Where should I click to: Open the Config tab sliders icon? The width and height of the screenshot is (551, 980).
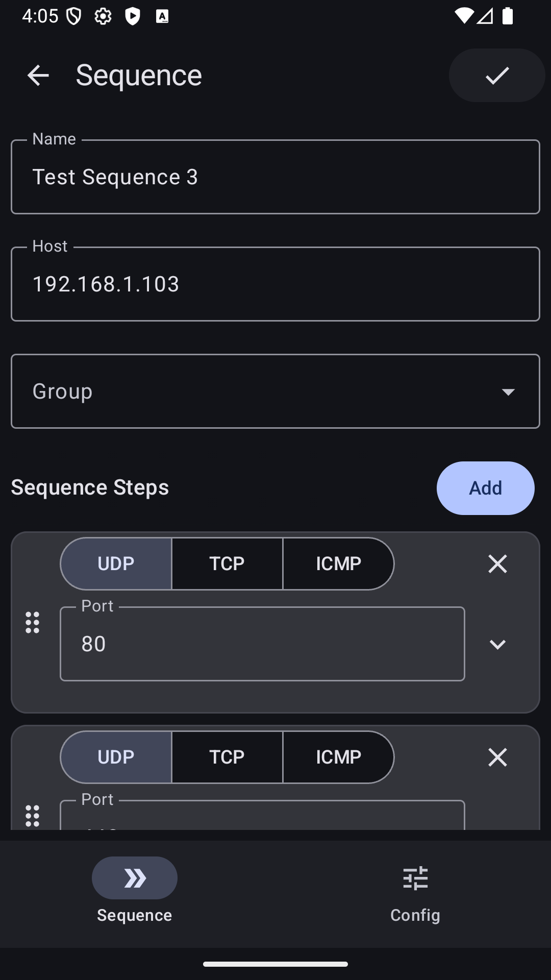pos(415,878)
